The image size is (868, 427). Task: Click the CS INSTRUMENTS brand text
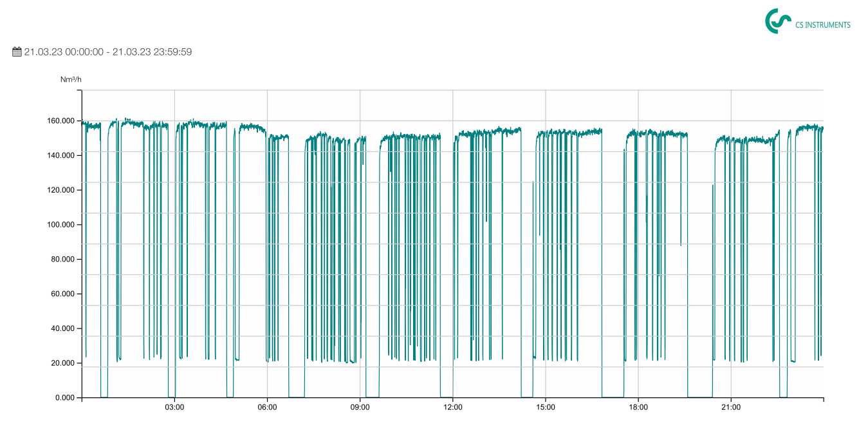point(822,25)
